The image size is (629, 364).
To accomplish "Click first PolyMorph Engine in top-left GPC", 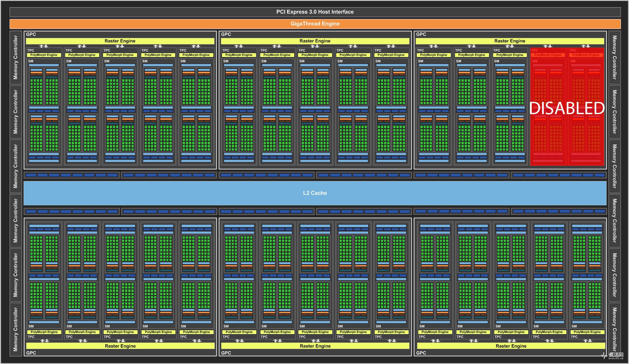I will [x=44, y=55].
